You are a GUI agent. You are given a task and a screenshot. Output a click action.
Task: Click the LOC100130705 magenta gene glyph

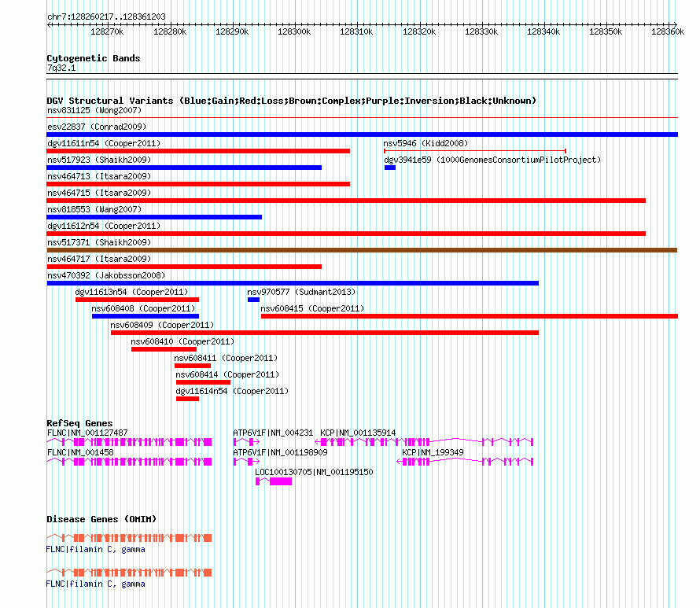(x=274, y=481)
